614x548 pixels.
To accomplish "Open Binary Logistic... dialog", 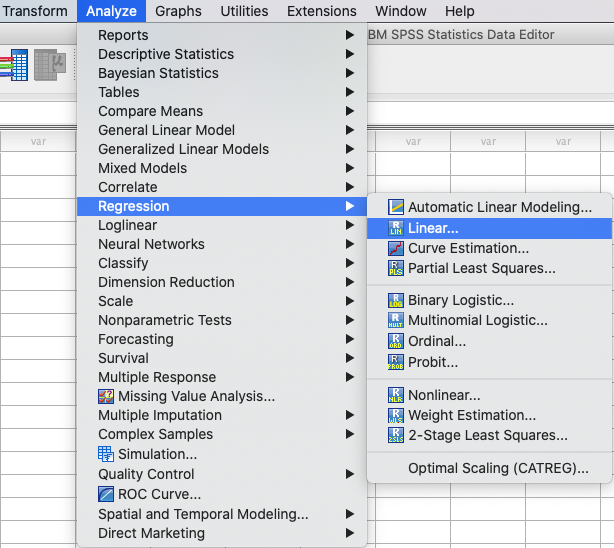I will tap(489, 300).
